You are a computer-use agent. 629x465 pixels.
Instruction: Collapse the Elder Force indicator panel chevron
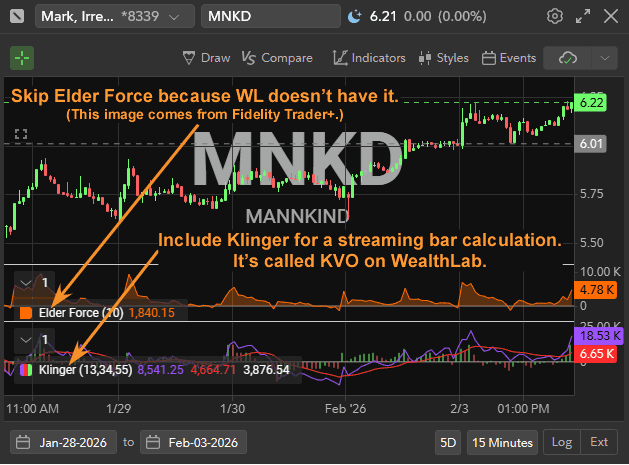[26, 283]
